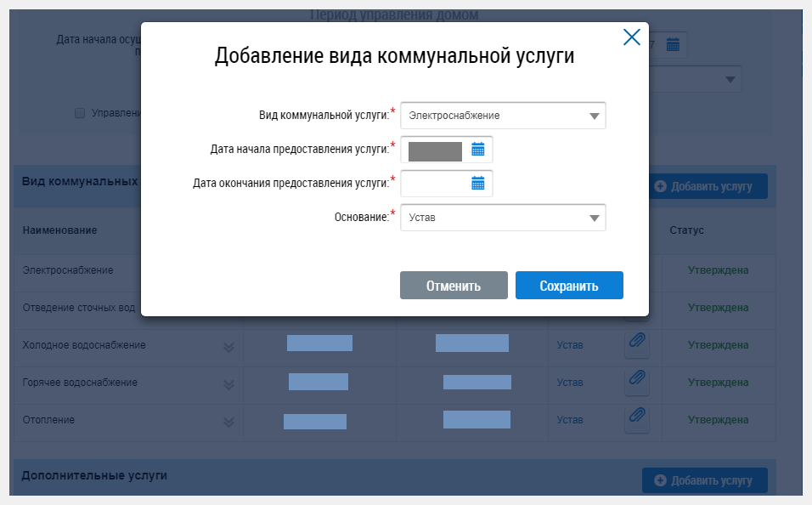
Task: Expand the Отопление row details
Action: coord(227,420)
